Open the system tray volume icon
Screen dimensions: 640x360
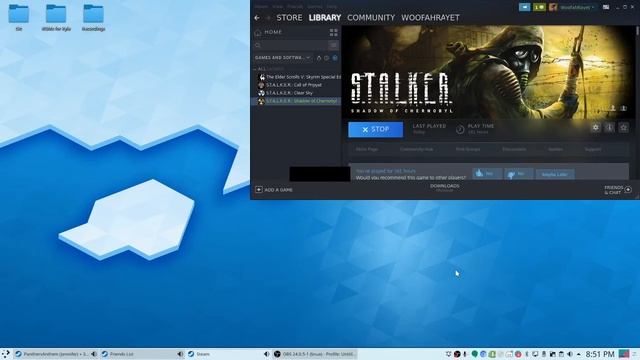tap(570, 354)
